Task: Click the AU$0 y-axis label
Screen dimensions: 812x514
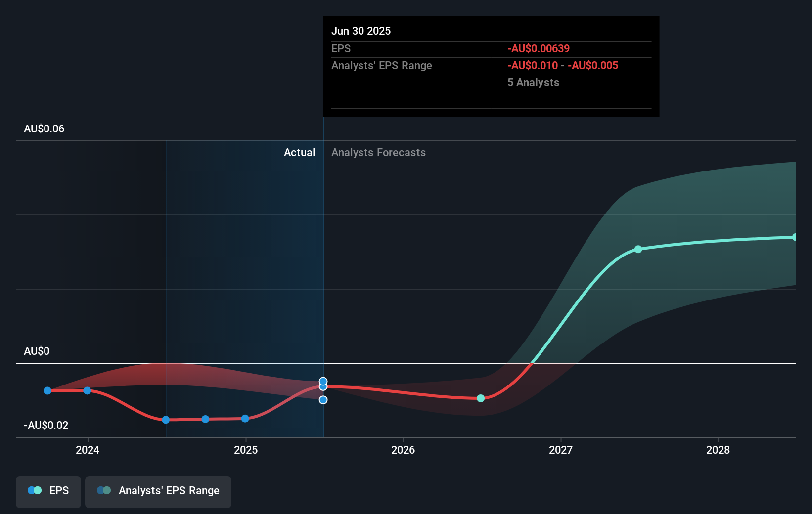Action: (x=37, y=351)
